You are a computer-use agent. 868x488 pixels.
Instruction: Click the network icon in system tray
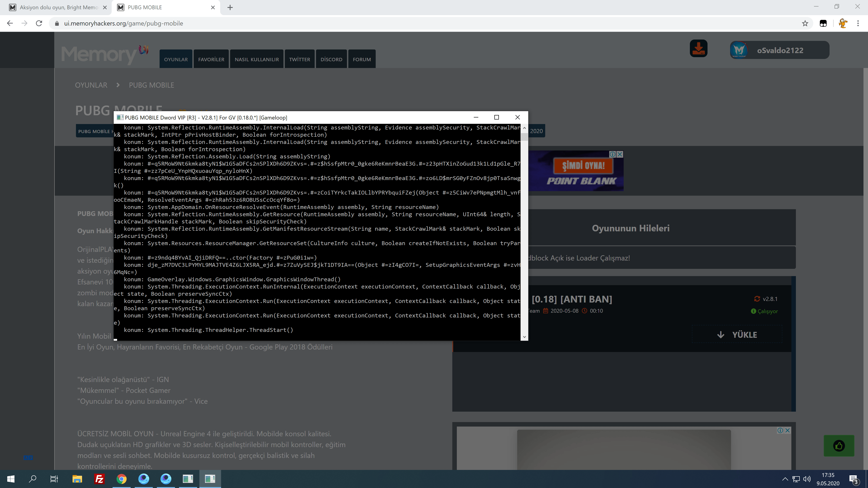(796, 479)
